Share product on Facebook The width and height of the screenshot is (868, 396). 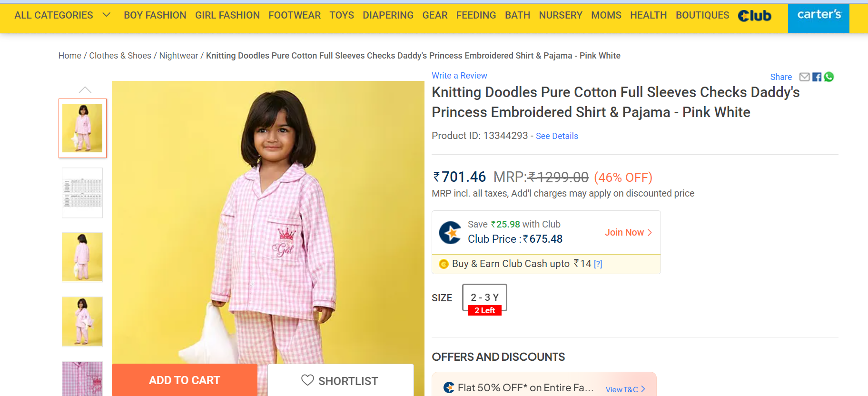click(817, 77)
